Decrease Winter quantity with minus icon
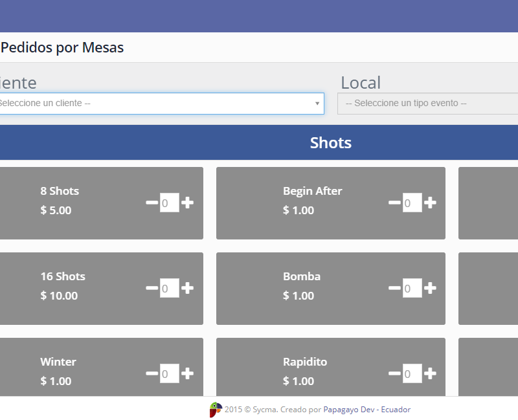 (152, 373)
